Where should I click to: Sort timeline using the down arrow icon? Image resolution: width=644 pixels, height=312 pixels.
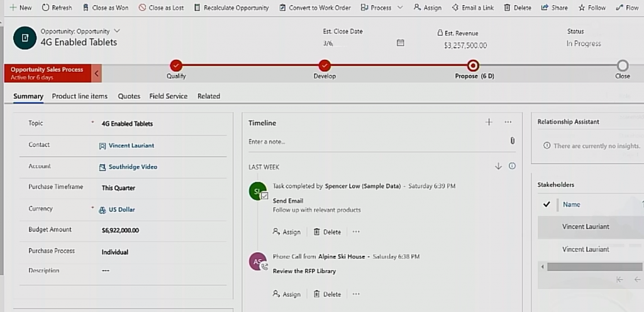[498, 166]
